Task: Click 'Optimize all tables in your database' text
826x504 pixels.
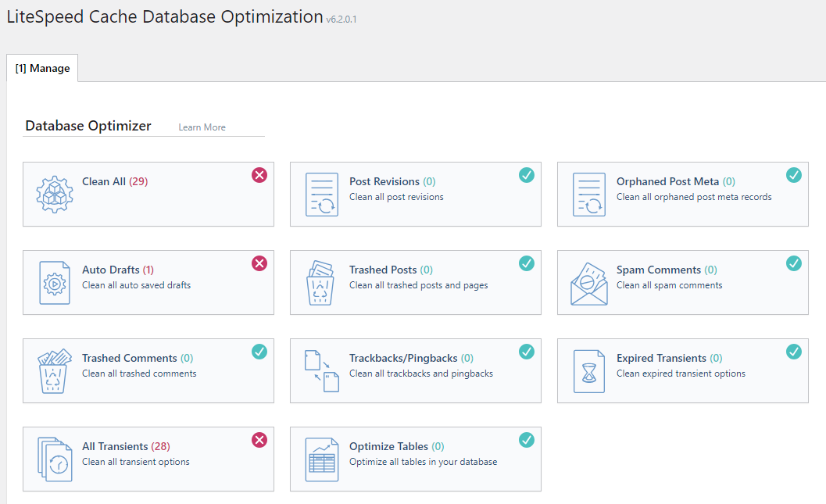Action: (x=423, y=462)
